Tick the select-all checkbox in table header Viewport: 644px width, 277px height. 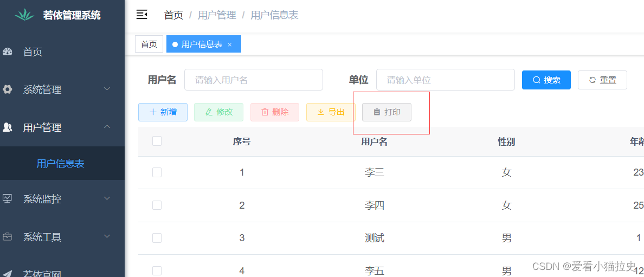(157, 141)
